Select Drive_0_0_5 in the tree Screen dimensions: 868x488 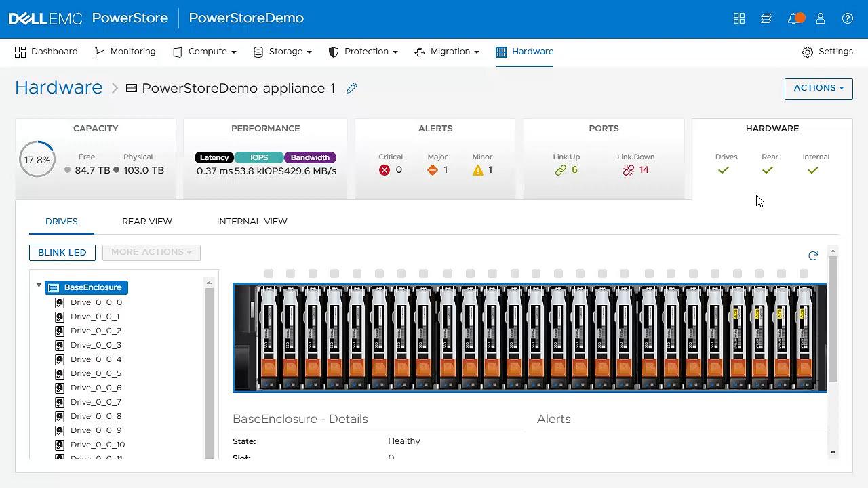(x=96, y=373)
